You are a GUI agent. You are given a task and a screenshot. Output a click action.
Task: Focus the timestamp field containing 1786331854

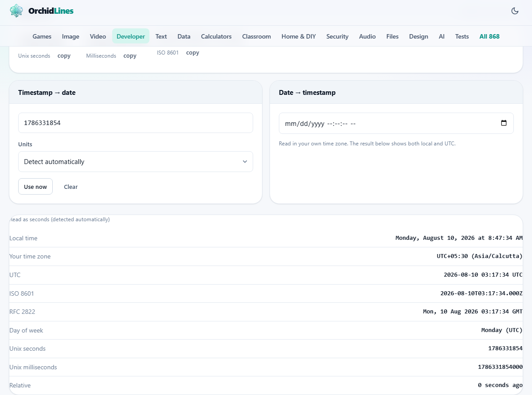pyautogui.click(x=136, y=123)
